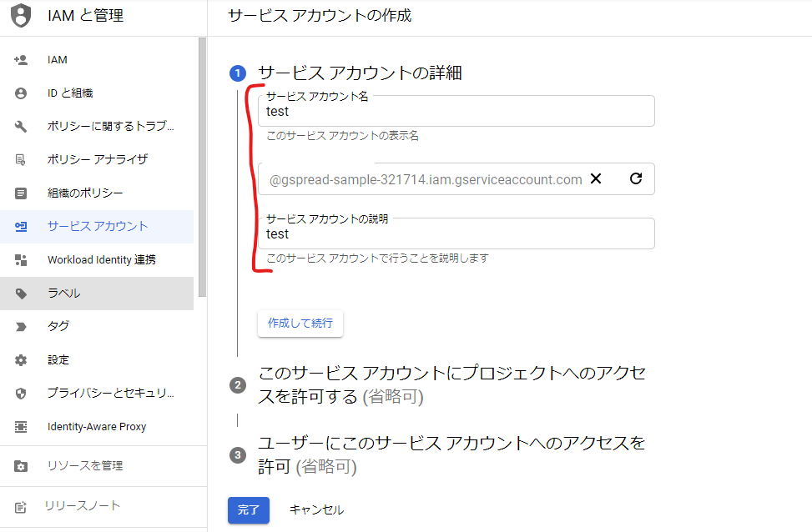Click the blue 完了 button
Screen dimensions: 812x532
point(248,509)
